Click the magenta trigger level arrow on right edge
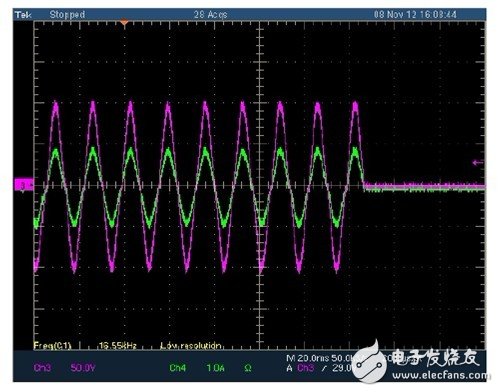 pos(478,163)
